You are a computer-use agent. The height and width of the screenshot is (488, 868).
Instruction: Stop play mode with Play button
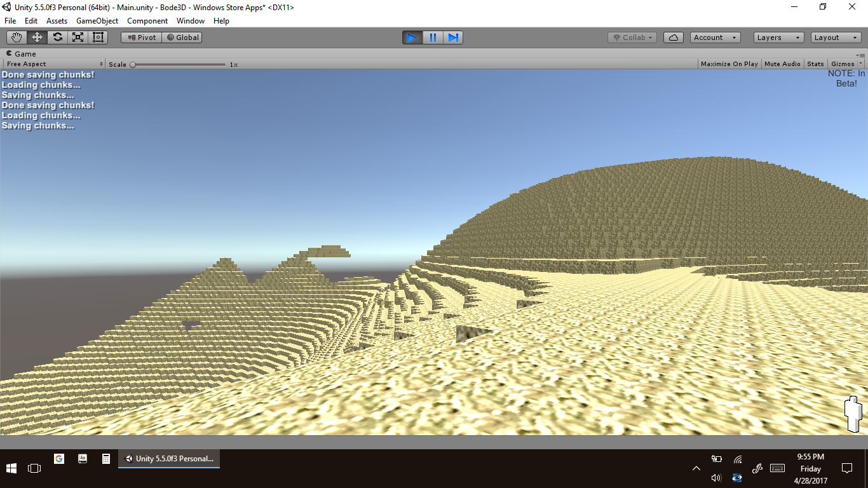tap(412, 37)
